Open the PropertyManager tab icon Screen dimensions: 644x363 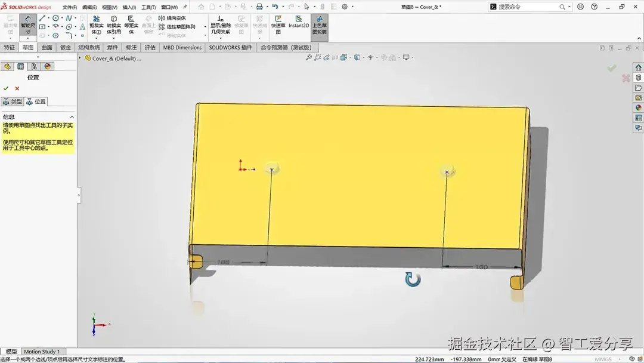[x=20, y=66]
